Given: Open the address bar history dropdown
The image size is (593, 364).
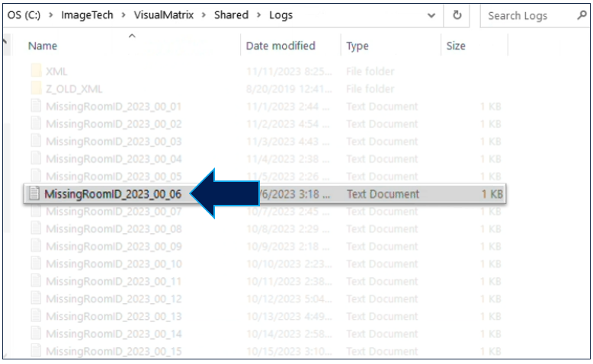Looking at the screenshot, I should 432,15.
